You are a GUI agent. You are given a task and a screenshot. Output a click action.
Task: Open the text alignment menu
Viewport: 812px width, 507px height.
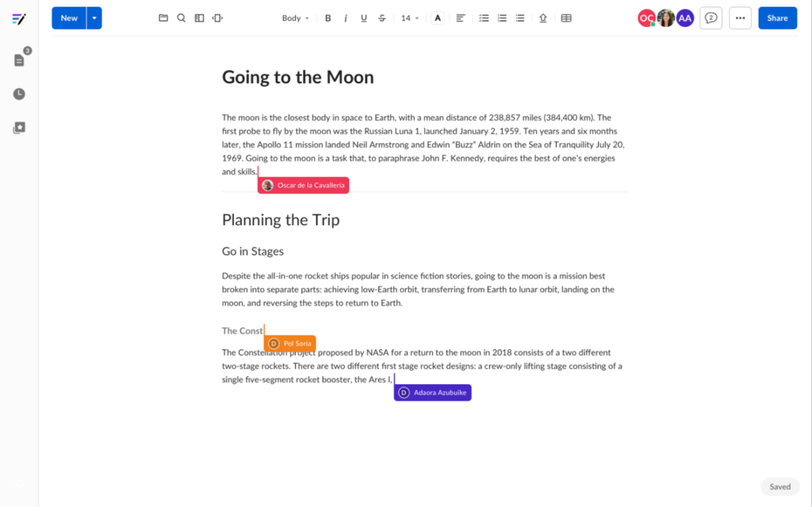click(461, 18)
